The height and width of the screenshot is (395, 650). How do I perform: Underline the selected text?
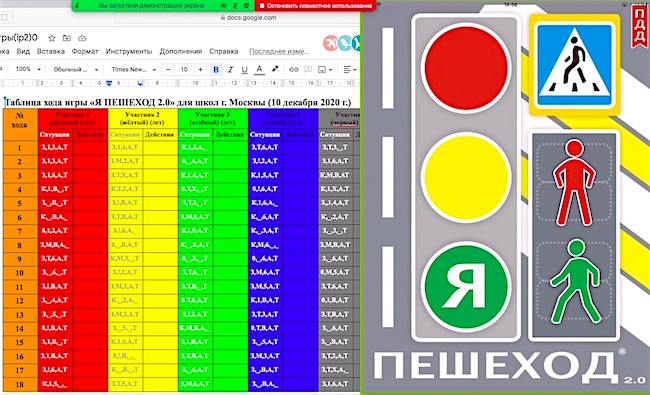[245, 70]
